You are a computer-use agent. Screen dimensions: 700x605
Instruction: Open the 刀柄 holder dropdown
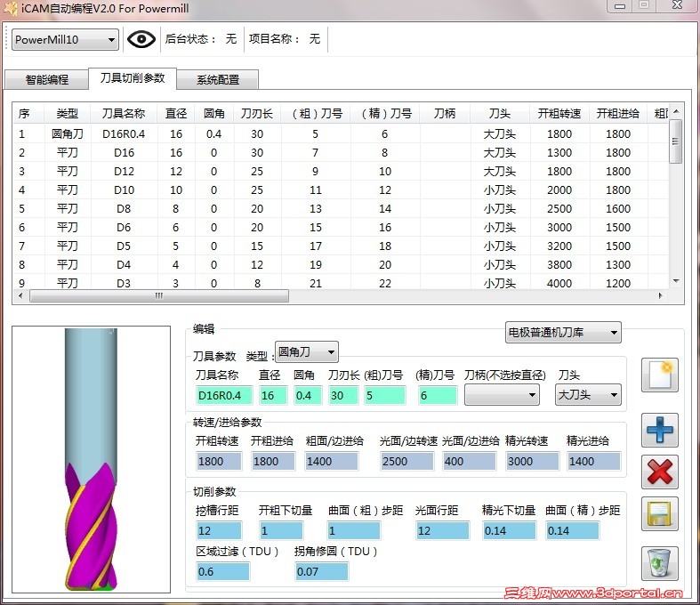point(502,395)
